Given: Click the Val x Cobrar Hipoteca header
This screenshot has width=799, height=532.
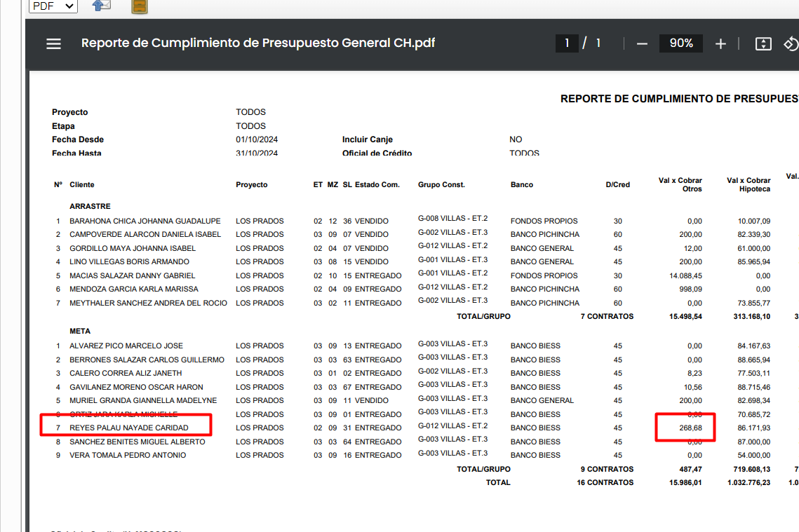Looking at the screenshot, I should pos(748,185).
